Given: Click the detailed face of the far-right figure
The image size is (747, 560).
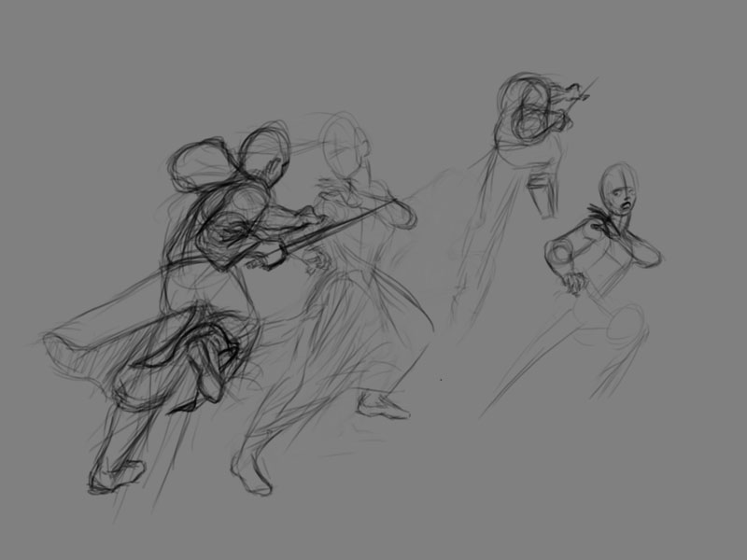Looking at the screenshot, I should coord(620,194).
